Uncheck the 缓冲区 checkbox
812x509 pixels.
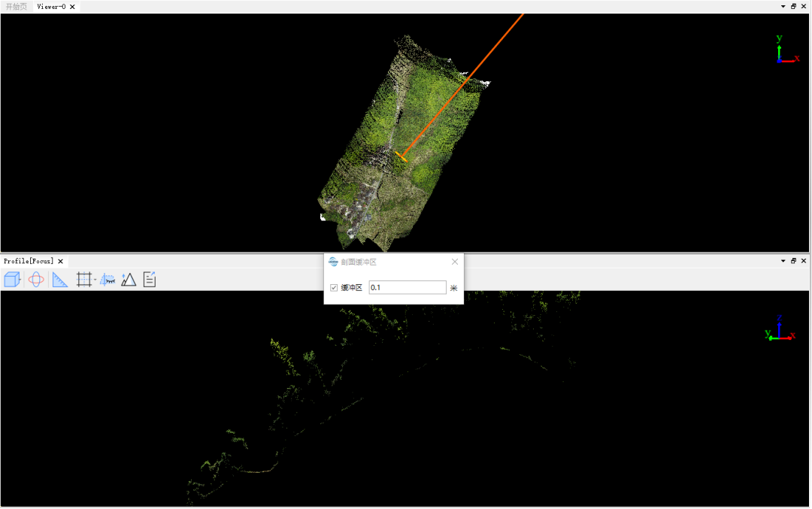(x=334, y=288)
